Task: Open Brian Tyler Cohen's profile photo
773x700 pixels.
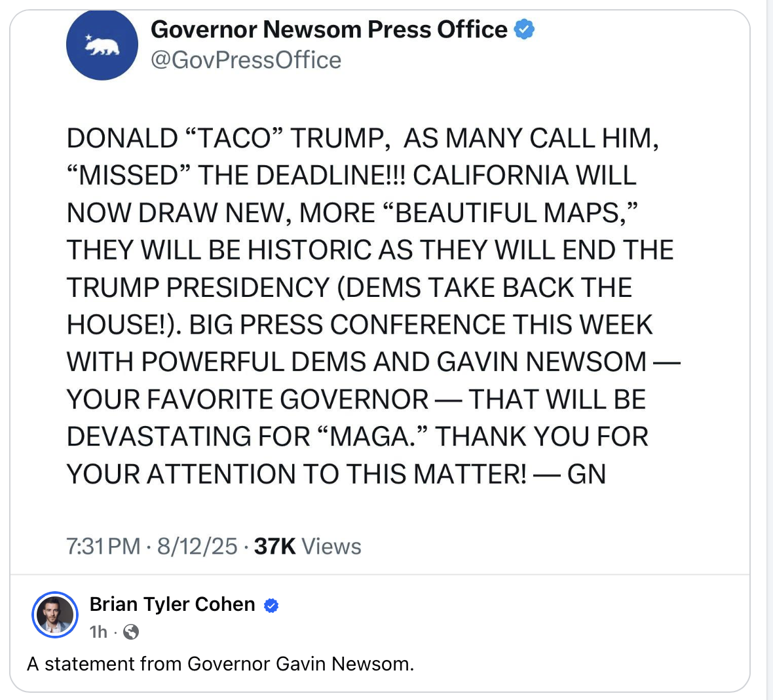Action: tap(55, 616)
